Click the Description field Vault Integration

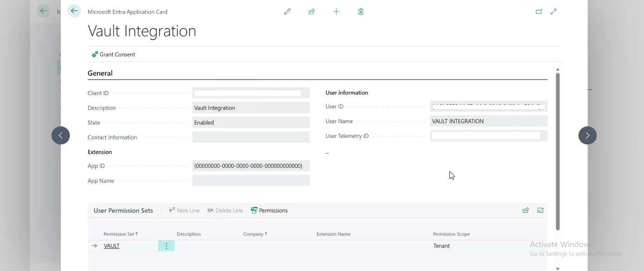point(251,108)
